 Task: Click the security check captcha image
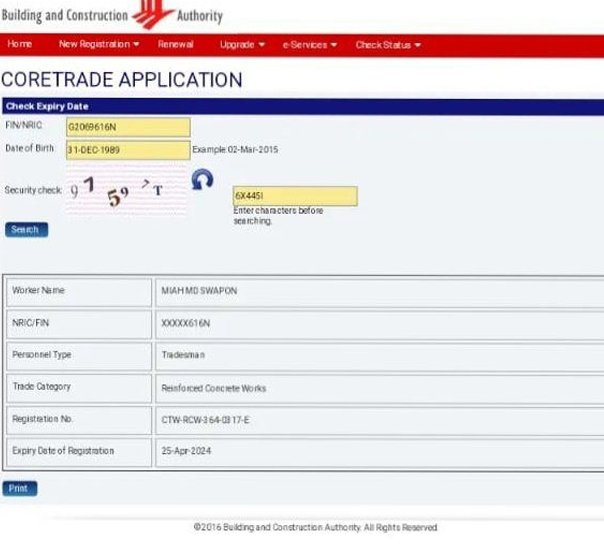pos(126,190)
